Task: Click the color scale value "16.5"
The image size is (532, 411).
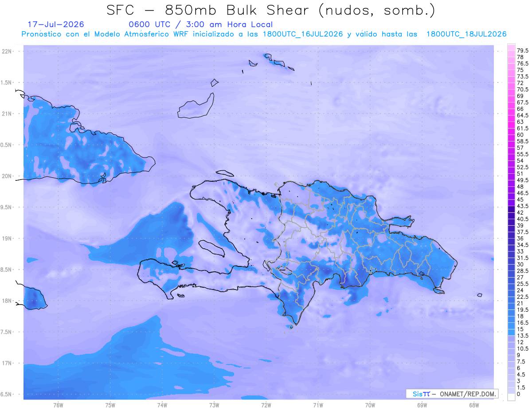Action: [x=523, y=322]
